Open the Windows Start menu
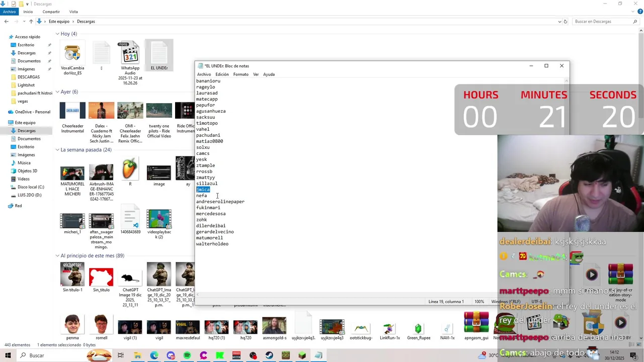 coord(8,355)
